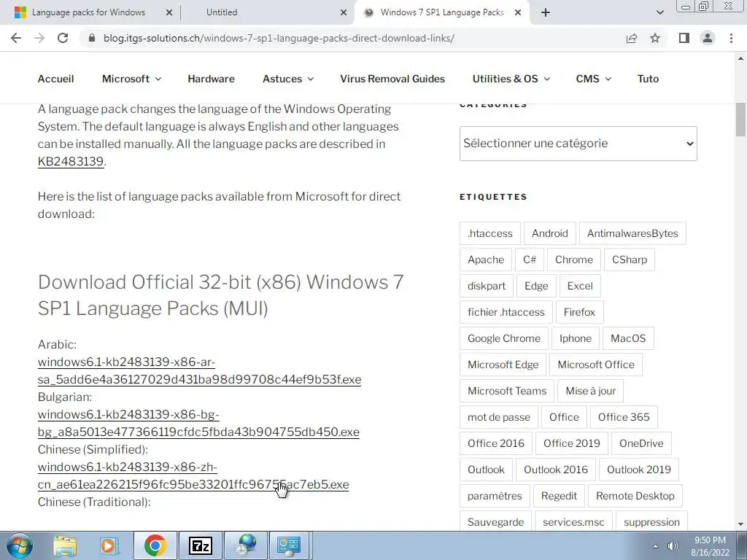Go back to the previous page
This screenshot has height=560, width=747.
16,38
